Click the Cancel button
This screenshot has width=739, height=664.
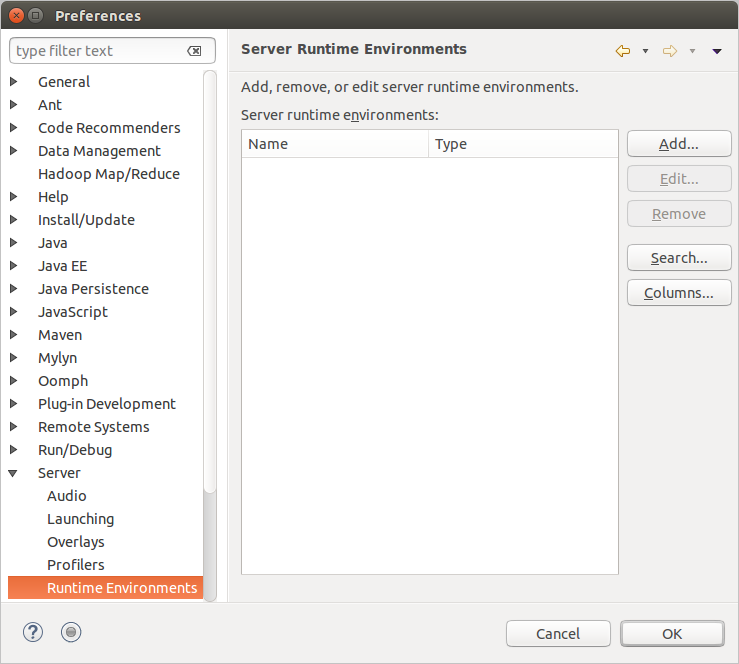coord(558,634)
